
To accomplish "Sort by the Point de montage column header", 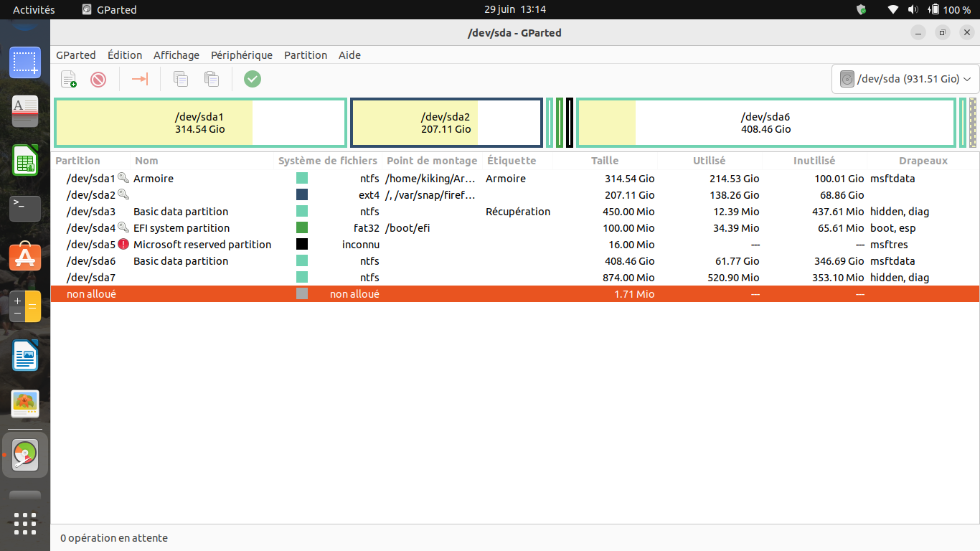I will point(432,161).
